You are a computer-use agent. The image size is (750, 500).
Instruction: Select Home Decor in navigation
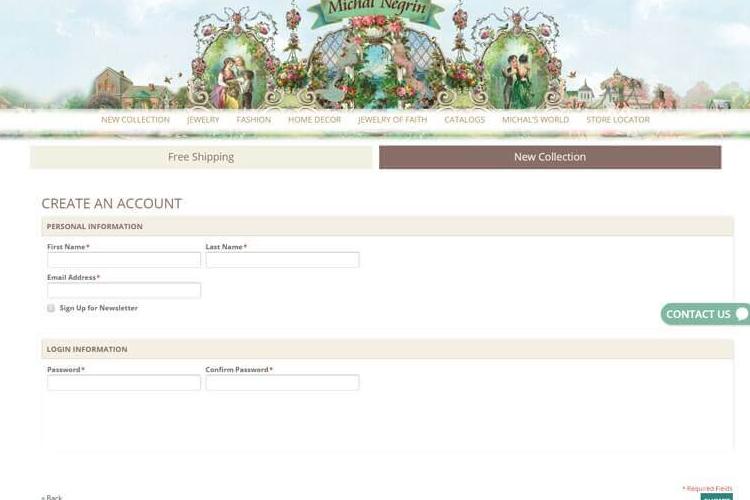(314, 120)
